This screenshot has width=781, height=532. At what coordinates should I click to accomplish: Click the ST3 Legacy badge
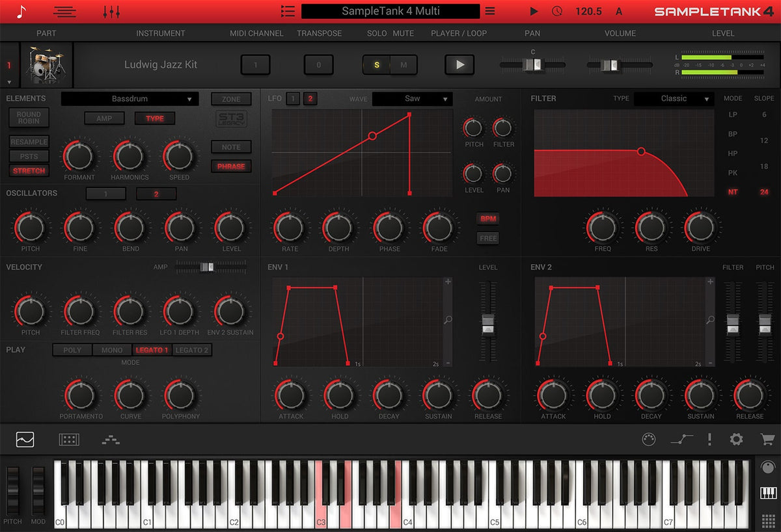click(231, 118)
